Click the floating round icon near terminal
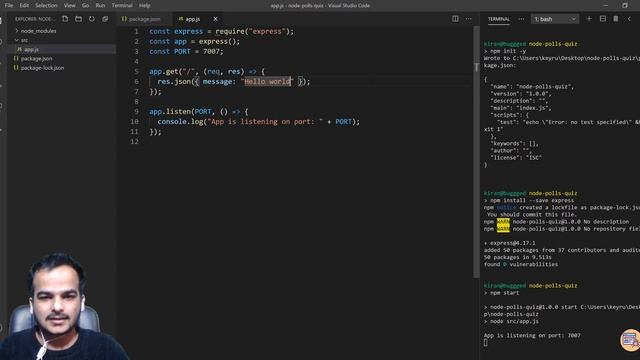Image resolution: width=640 pixels, height=360 pixels. [x=630, y=340]
